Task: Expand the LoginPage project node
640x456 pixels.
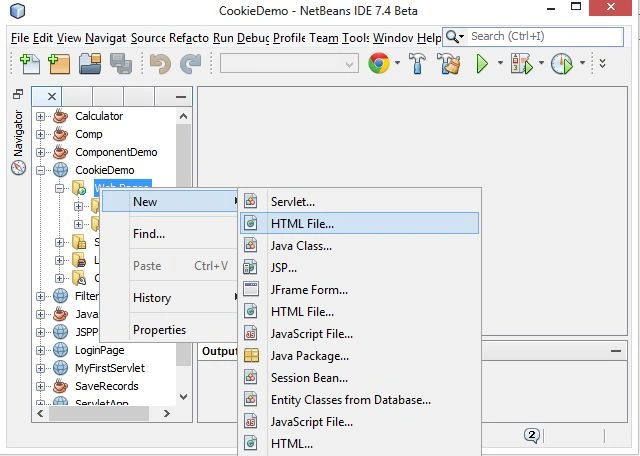Action: click(40, 350)
